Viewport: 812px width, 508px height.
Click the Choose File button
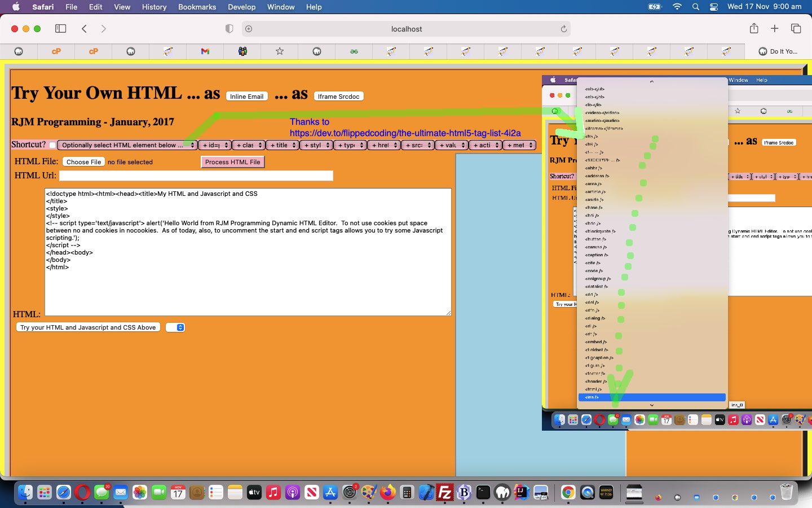[83, 162]
